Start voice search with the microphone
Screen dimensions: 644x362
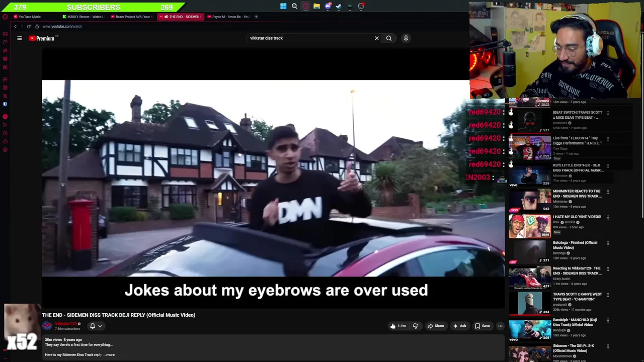tap(406, 38)
